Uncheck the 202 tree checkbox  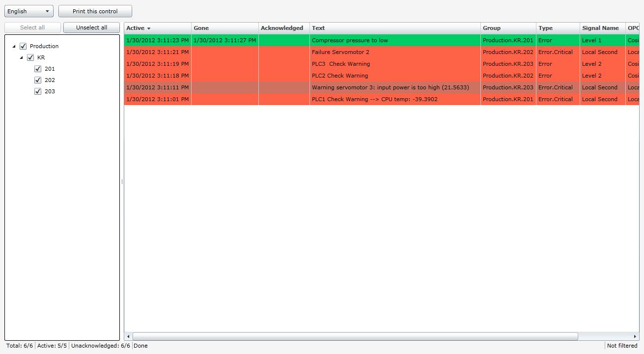(x=38, y=80)
